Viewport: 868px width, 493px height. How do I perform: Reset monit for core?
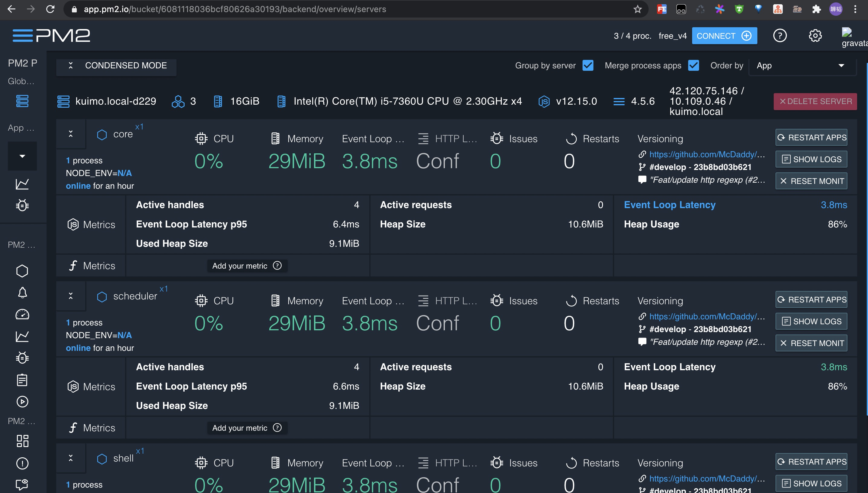click(811, 181)
